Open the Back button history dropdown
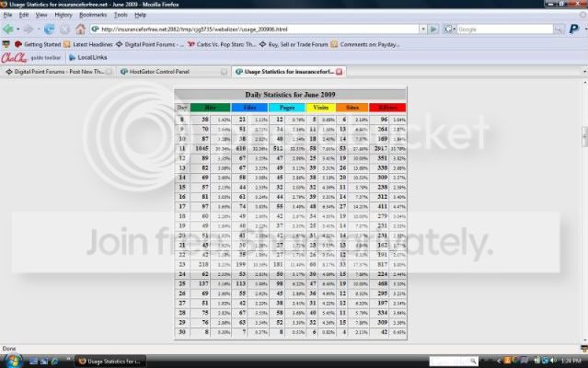The width and height of the screenshot is (588, 368). (x=17, y=29)
